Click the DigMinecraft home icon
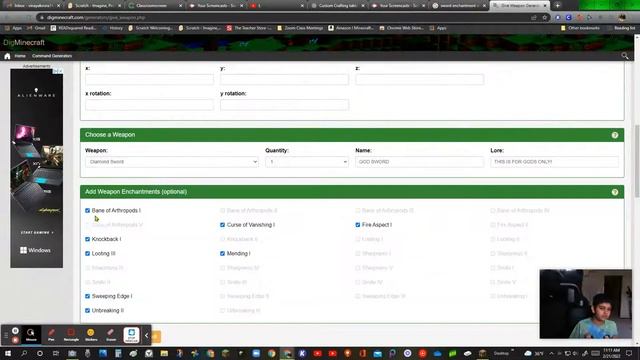Viewport: 640px width, 360px height. tap(7, 56)
